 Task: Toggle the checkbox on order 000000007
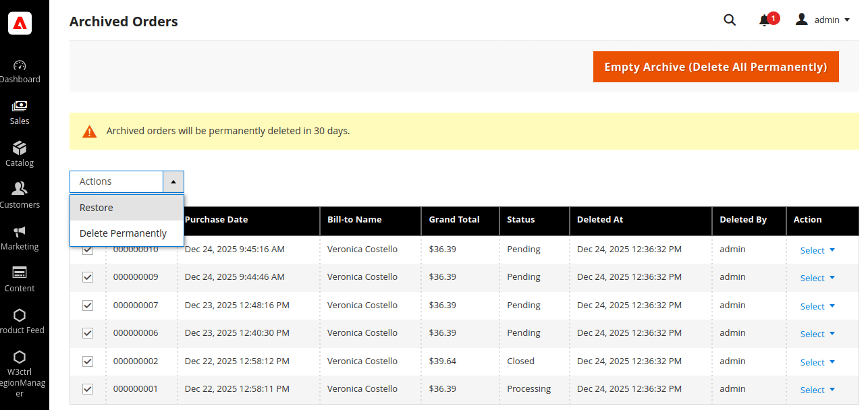tap(88, 305)
